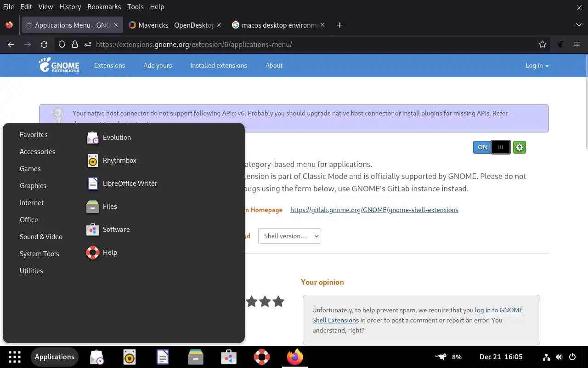
Task: Click log in to GNOME Shell Extensions link
Action: pos(418,315)
